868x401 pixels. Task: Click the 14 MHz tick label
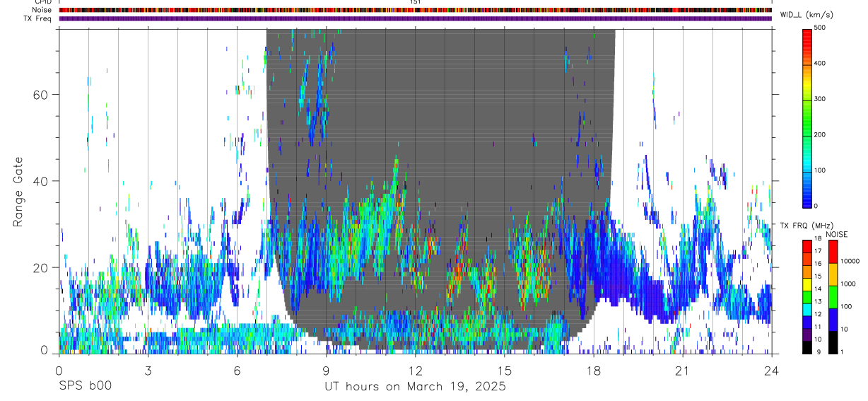coord(817,289)
